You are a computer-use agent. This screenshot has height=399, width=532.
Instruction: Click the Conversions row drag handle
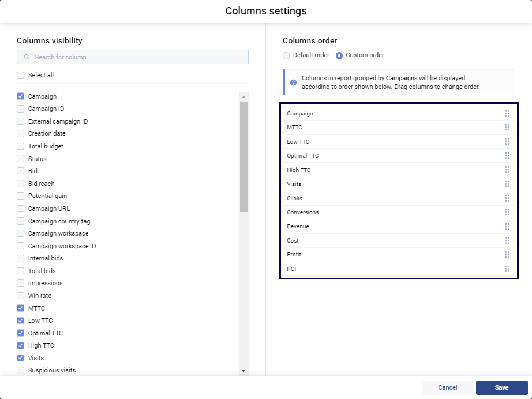tap(507, 212)
